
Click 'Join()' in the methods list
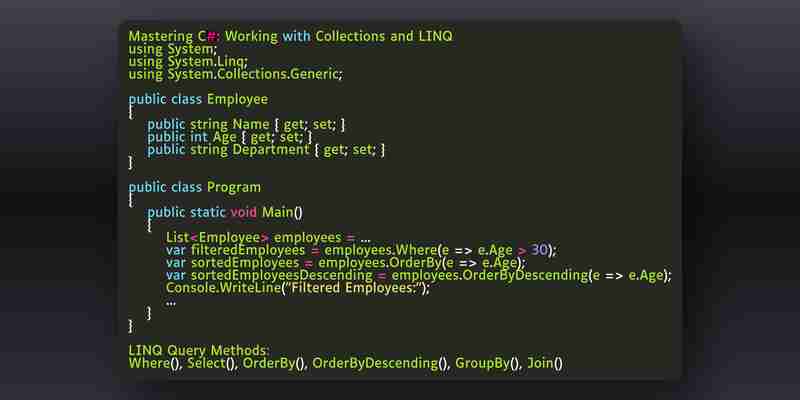pyautogui.click(x=545, y=364)
